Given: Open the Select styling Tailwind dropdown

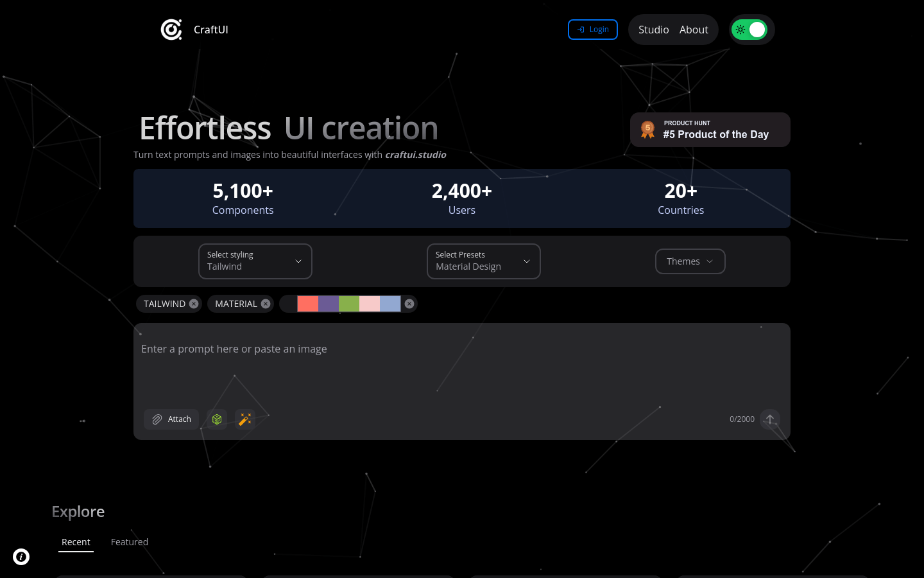Looking at the screenshot, I should tap(255, 261).
